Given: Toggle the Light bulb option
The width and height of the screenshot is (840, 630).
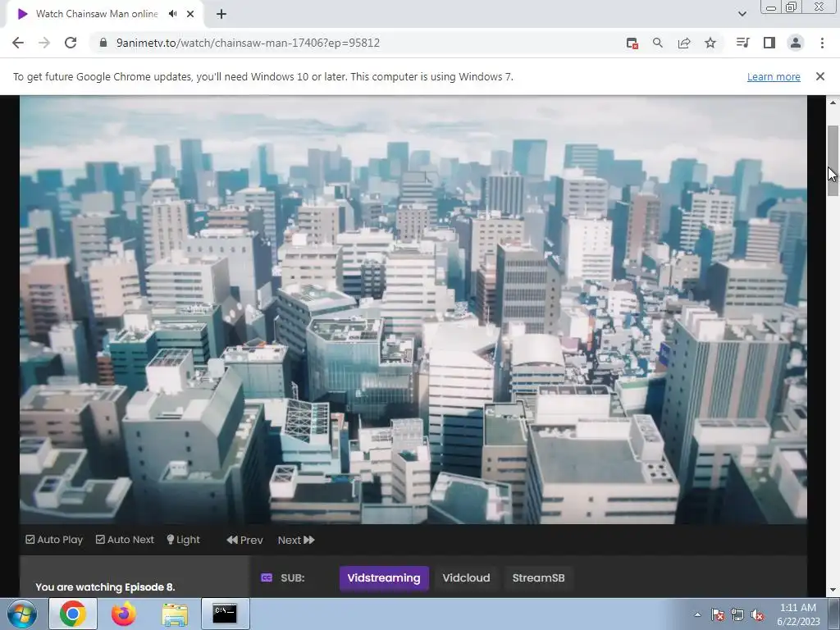Looking at the screenshot, I should tap(183, 540).
